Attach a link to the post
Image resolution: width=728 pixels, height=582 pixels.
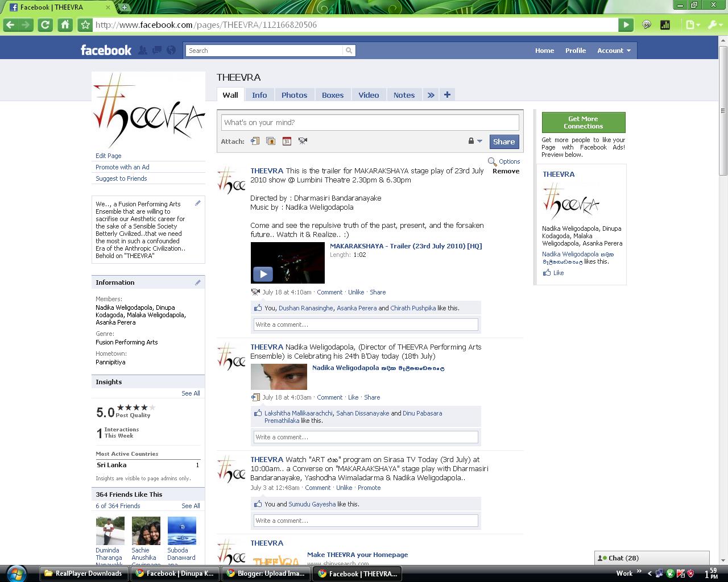(x=255, y=141)
